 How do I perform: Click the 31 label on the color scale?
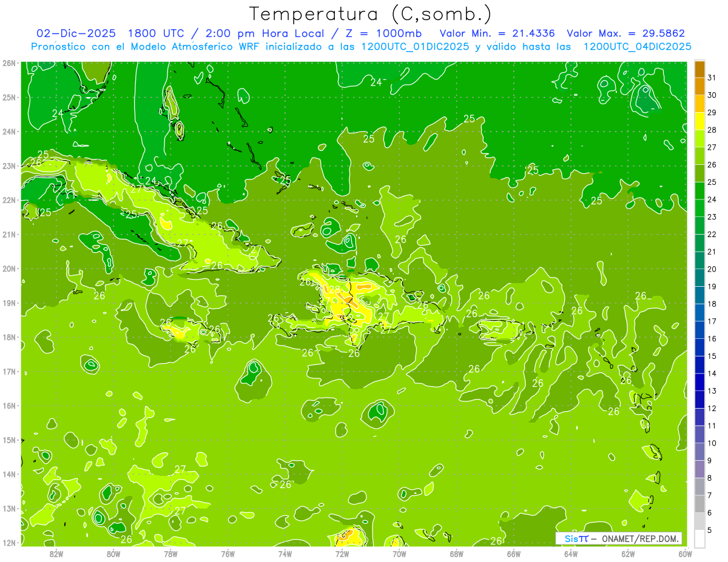712,78
